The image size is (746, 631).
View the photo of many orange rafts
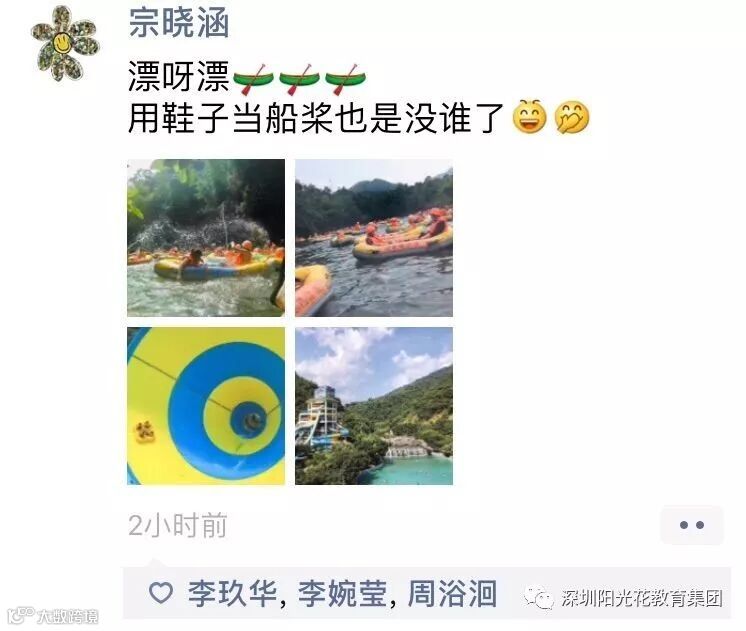coord(374,238)
